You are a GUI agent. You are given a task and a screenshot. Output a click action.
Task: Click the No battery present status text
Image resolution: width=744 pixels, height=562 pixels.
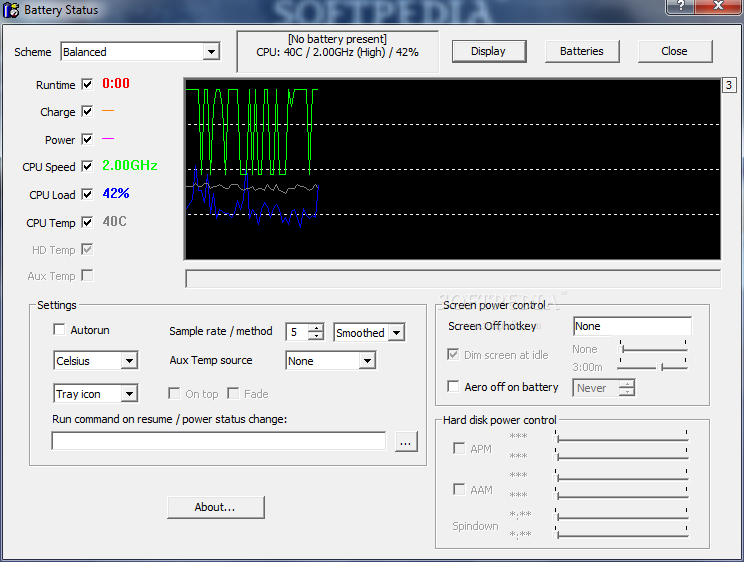pyautogui.click(x=337, y=39)
